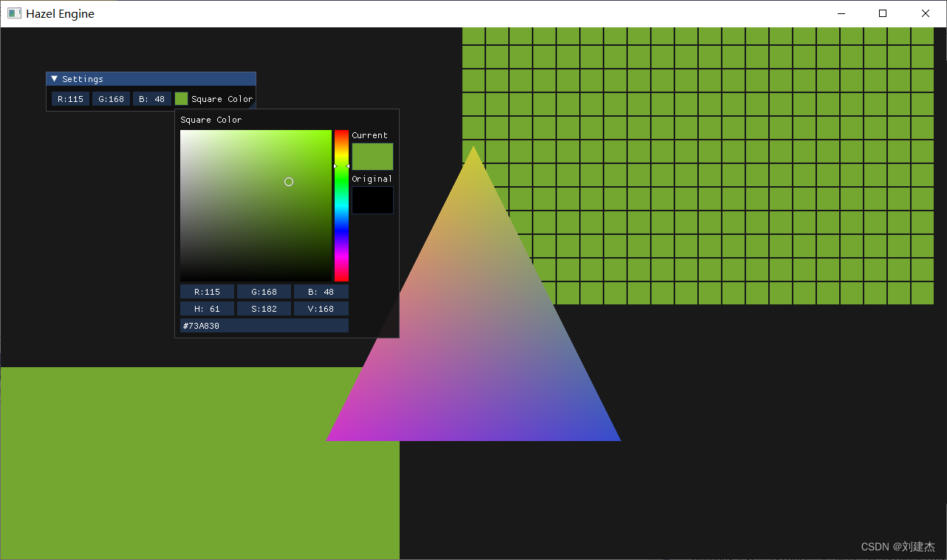Click the Settings collapse arrow triangle
The width and height of the screenshot is (947, 560).
[x=53, y=78]
